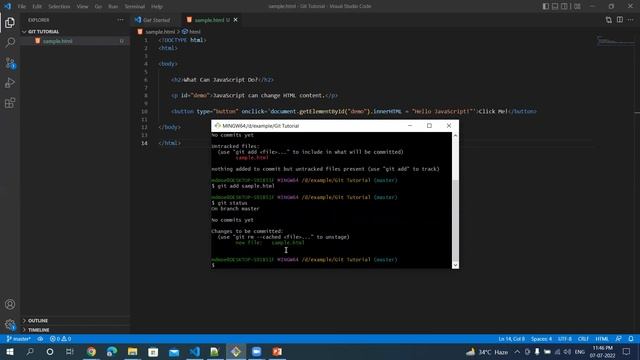Open the Run and Debug view

coord(10,83)
